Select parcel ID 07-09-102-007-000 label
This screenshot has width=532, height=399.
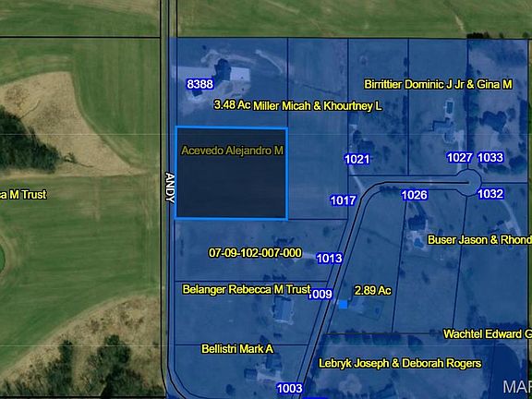coord(255,253)
